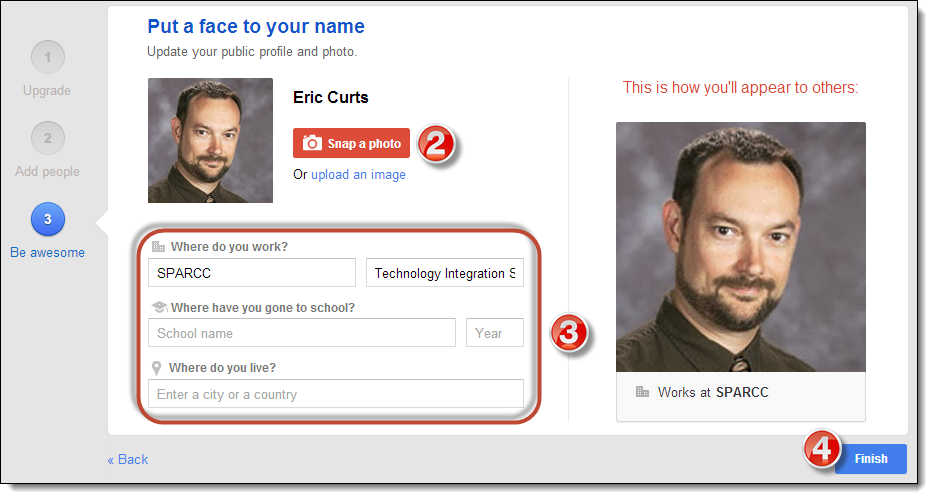Click the Year field

pos(494,333)
